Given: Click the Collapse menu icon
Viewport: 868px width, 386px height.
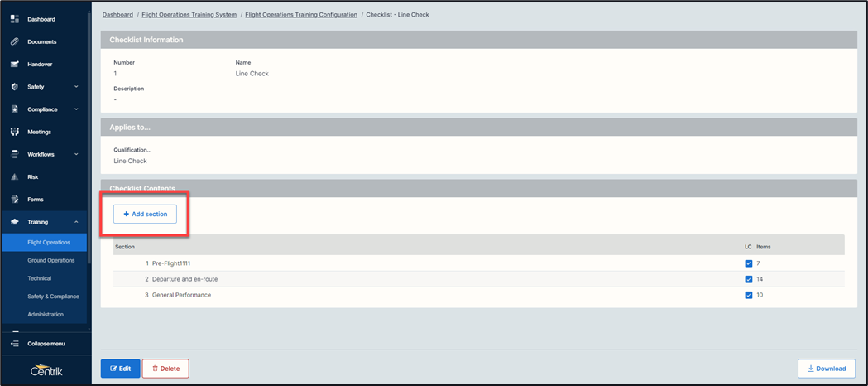Looking at the screenshot, I should [x=15, y=344].
